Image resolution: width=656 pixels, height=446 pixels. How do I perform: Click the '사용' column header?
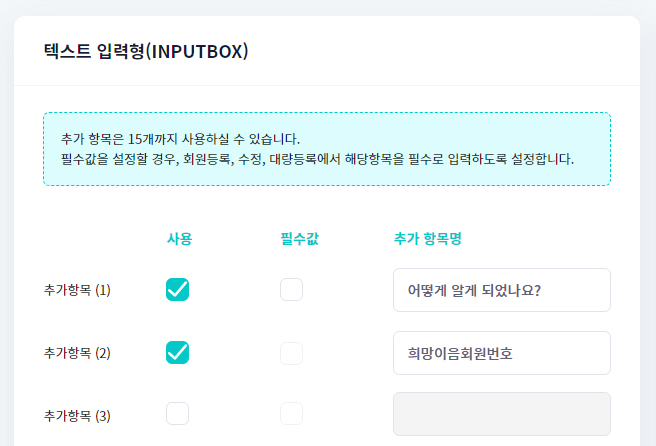[x=179, y=239]
